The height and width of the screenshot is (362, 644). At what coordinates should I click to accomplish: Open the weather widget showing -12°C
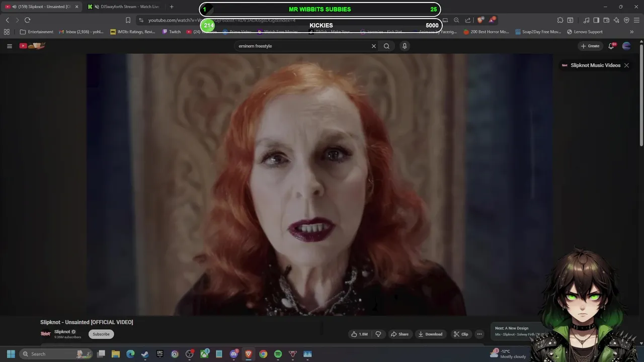pyautogui.click(x=508, y=354)
